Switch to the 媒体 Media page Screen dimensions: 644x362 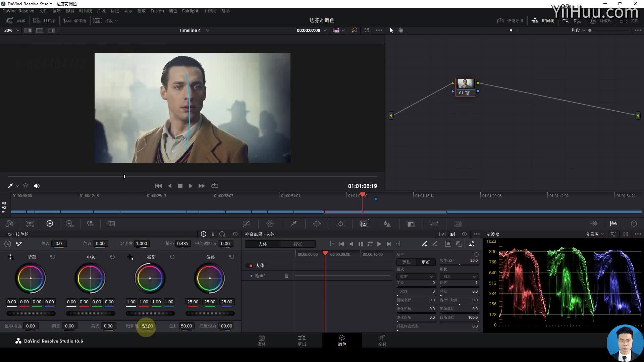click(262, 340)
